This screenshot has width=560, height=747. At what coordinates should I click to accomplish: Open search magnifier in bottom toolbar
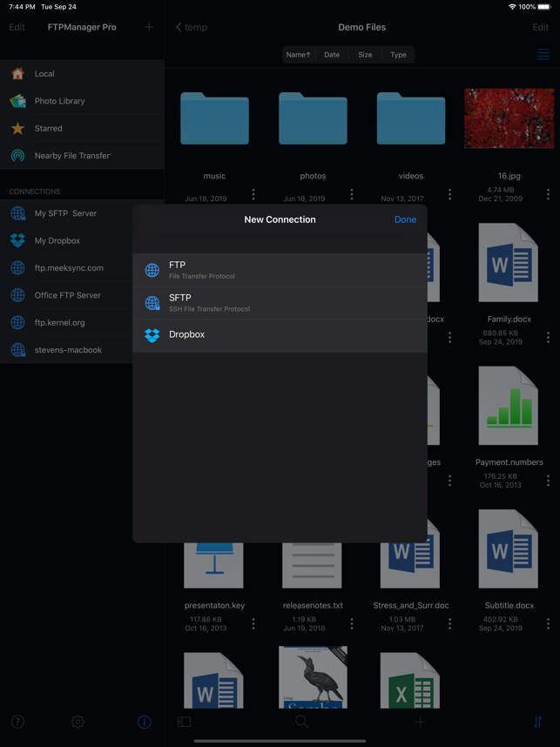click(x=301, y=722)
